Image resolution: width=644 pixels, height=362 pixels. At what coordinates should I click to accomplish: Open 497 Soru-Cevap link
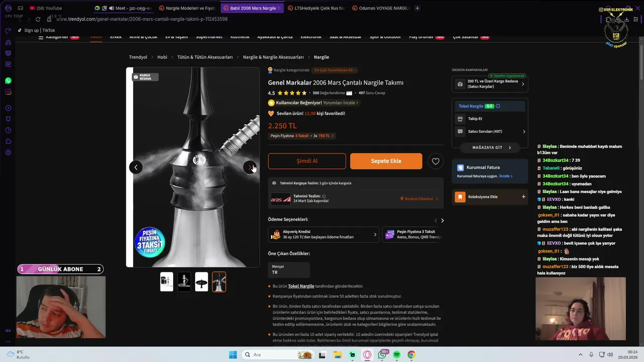372,93
